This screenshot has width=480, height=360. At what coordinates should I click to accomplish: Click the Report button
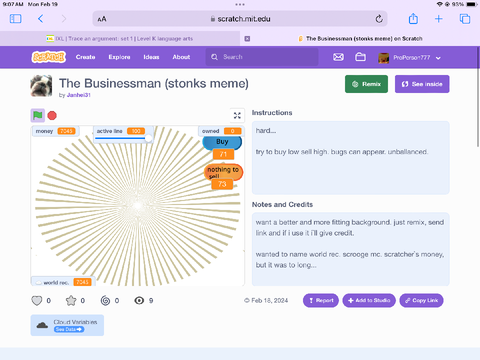(321, 301)
